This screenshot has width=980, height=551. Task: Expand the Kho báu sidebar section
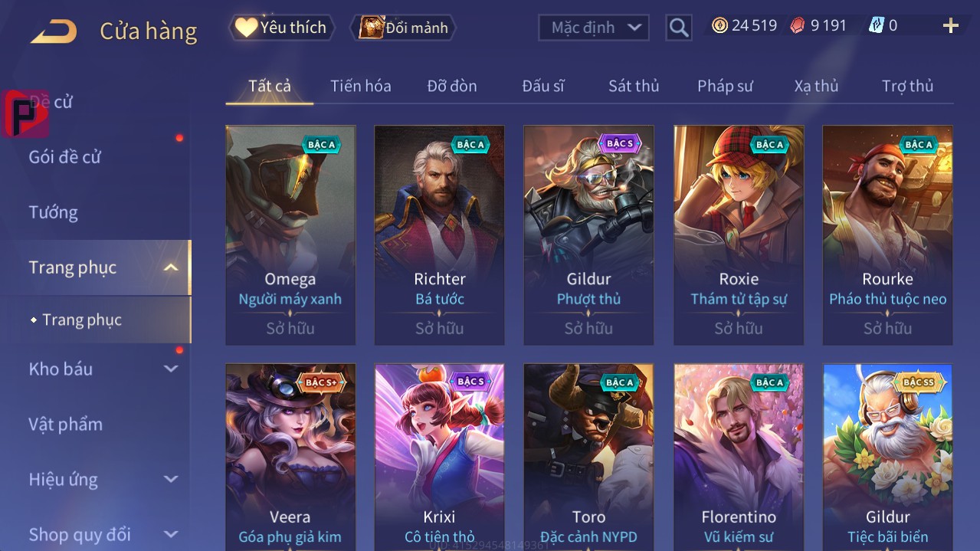click(171, 369)
